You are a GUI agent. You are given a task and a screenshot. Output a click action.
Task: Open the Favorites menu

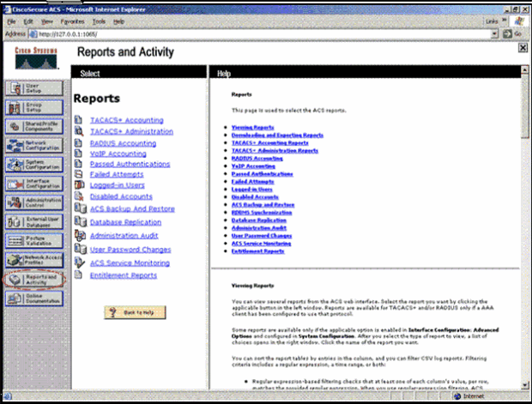(72, 21)
